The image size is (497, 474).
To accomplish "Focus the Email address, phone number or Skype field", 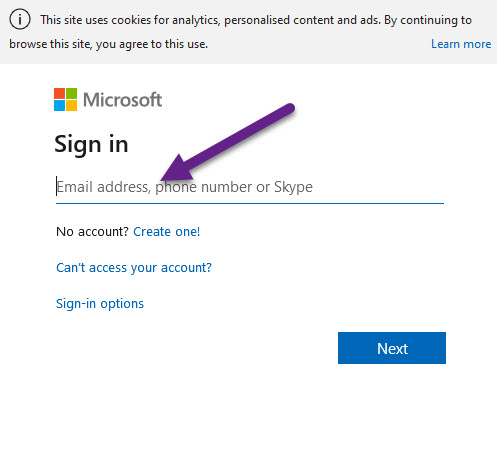I will tap(250, 187).
